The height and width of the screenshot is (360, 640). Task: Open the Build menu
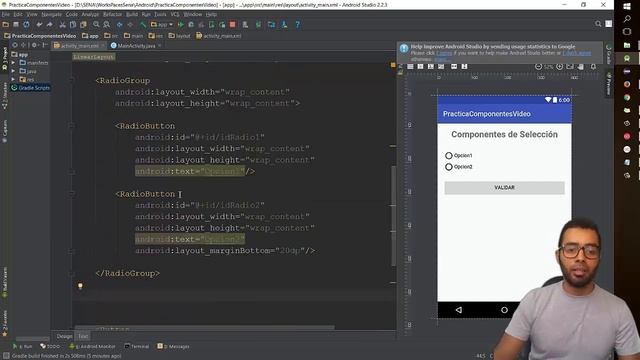pyautogui.click(x=131, y=14)
